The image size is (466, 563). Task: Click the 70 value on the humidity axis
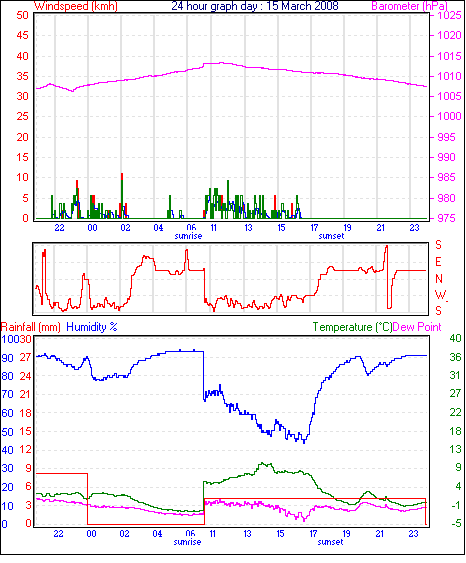7,395
